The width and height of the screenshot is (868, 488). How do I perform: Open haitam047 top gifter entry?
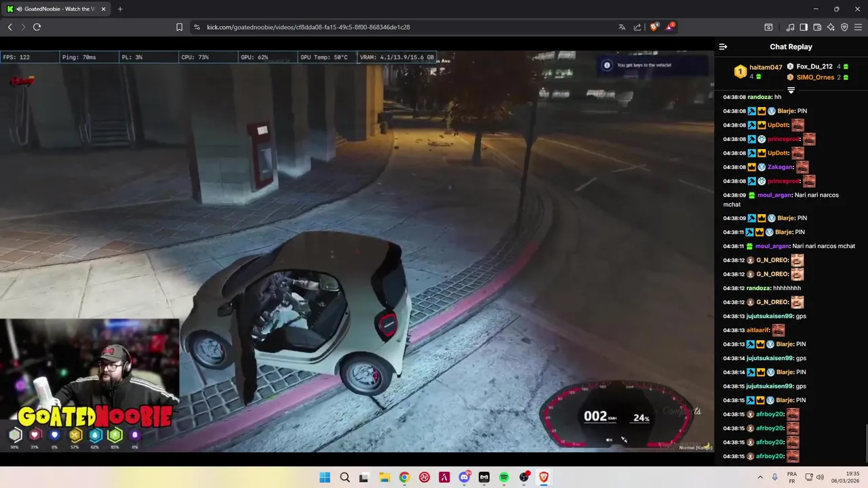tap(759, 71)
